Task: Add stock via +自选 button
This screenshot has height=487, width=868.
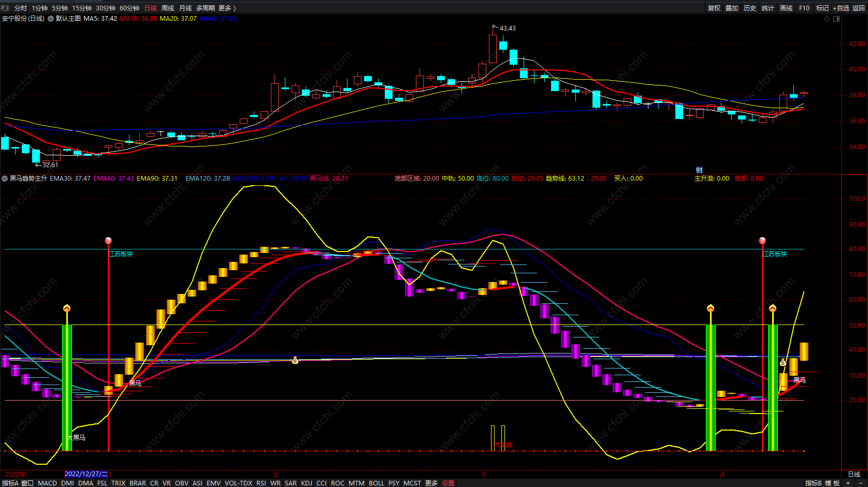Action: [x=841, y=8]
